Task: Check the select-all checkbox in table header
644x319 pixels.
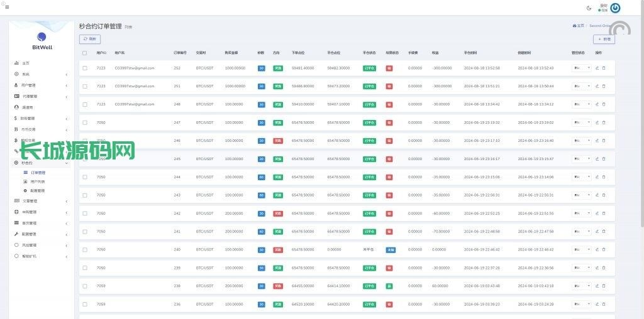Action: point(85,53)
